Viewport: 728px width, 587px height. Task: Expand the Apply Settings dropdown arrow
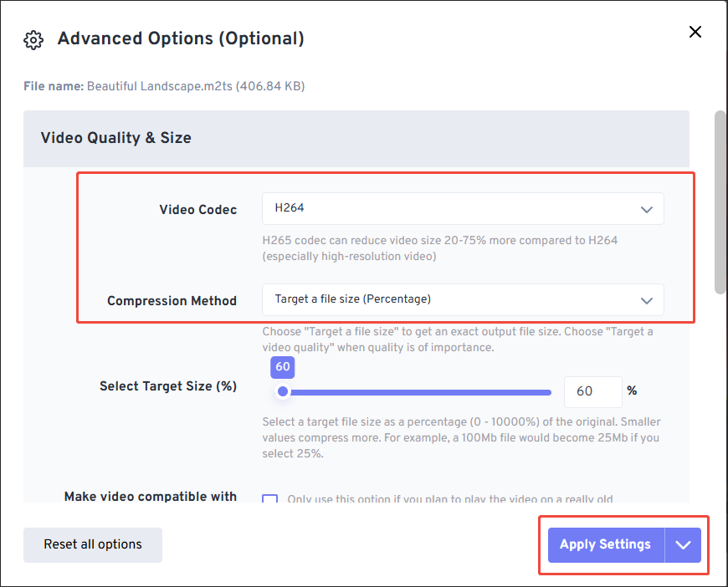pos(683,545)
